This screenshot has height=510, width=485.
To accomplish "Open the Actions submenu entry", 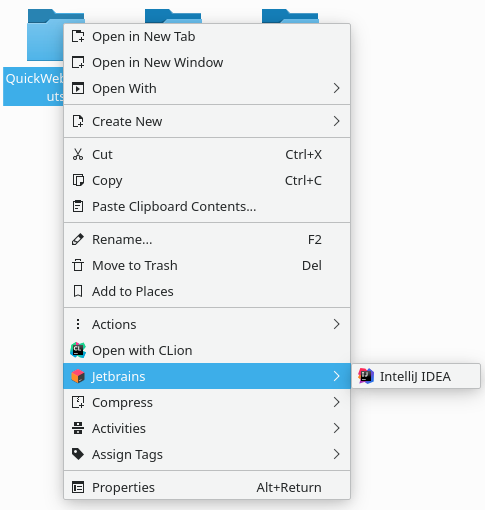I will click(x=207, y=324).
